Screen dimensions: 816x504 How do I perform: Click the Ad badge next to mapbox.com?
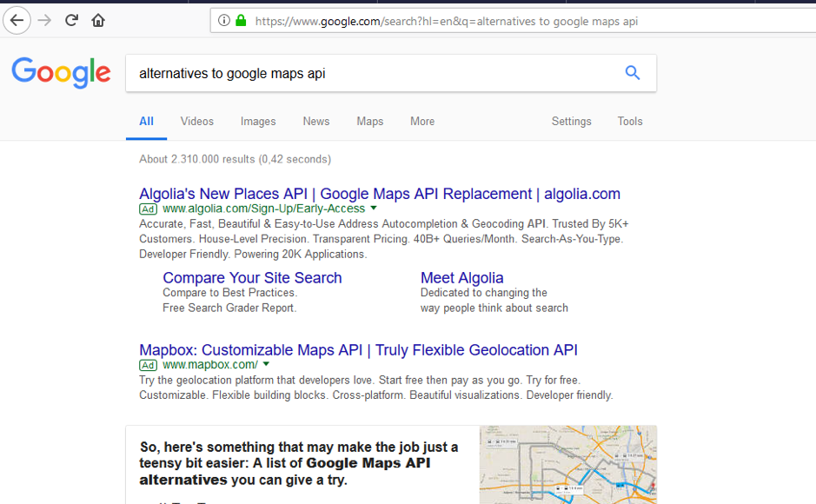tap(148, 365)
